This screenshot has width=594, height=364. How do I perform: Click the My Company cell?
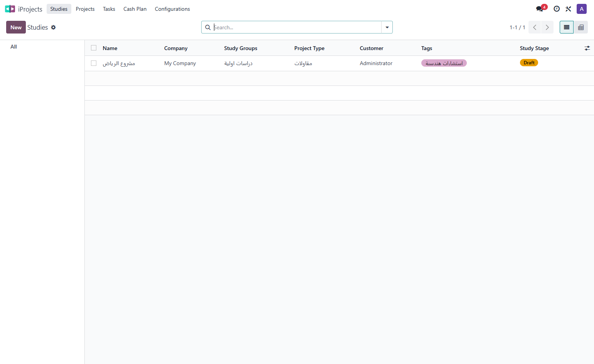point(180,63)
